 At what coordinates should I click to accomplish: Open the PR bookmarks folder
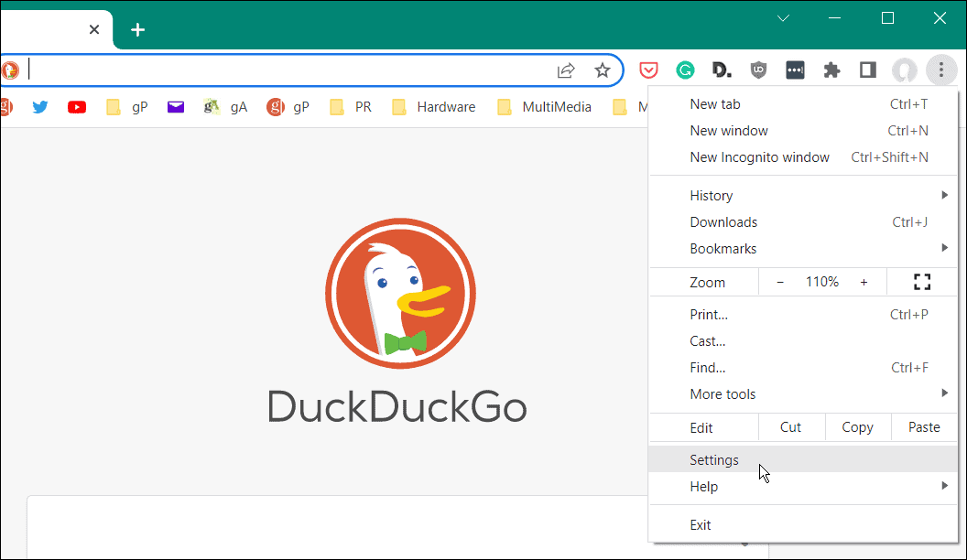point(351,107)
